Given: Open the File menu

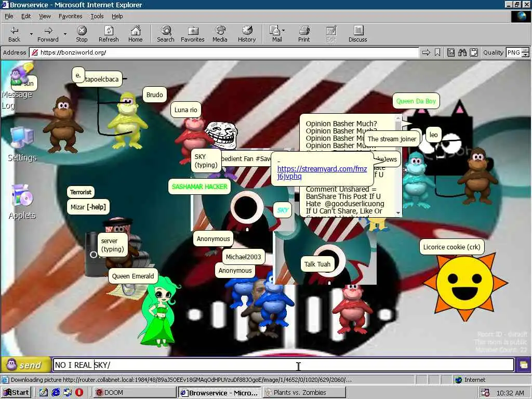Looking at the screenshot, I should (9, 16).
